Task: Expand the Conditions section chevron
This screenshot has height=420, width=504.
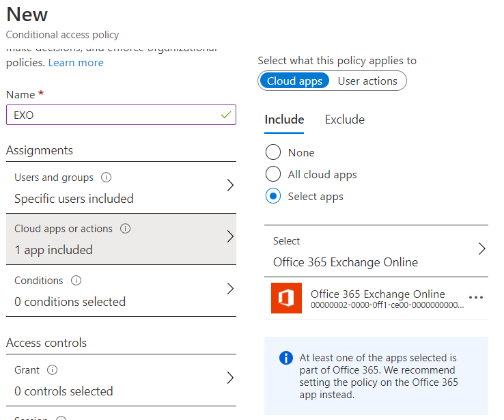Action: [x=230, y=289]
